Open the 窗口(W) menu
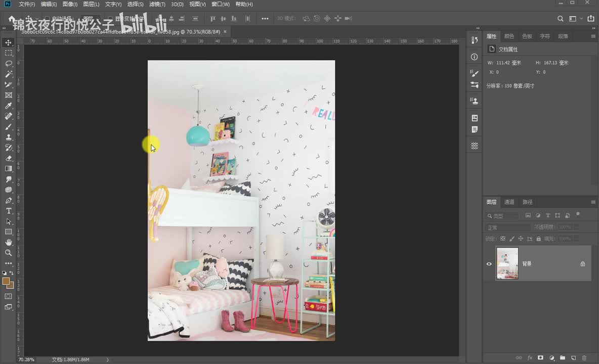599x364 pixels. click(x=221, y=4)
